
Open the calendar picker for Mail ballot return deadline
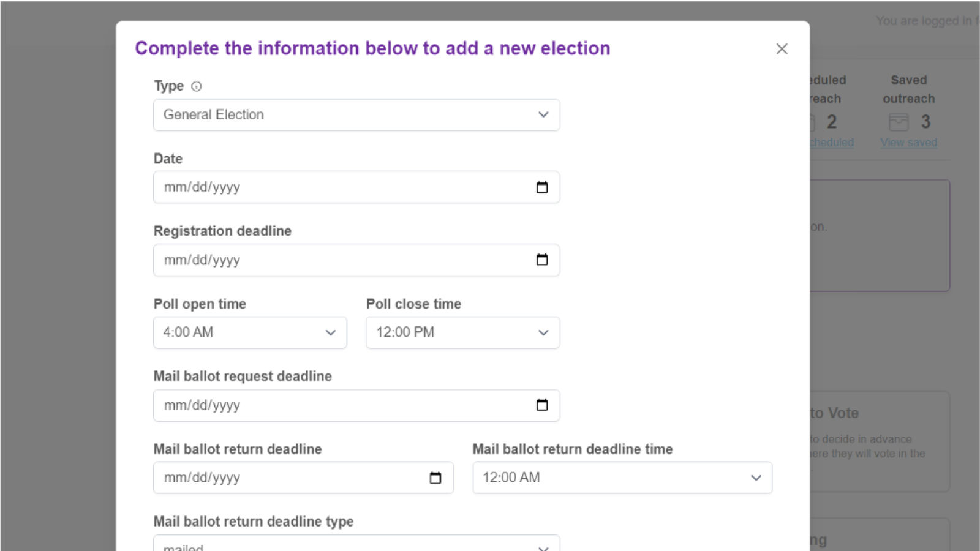(x=435, y=478)
